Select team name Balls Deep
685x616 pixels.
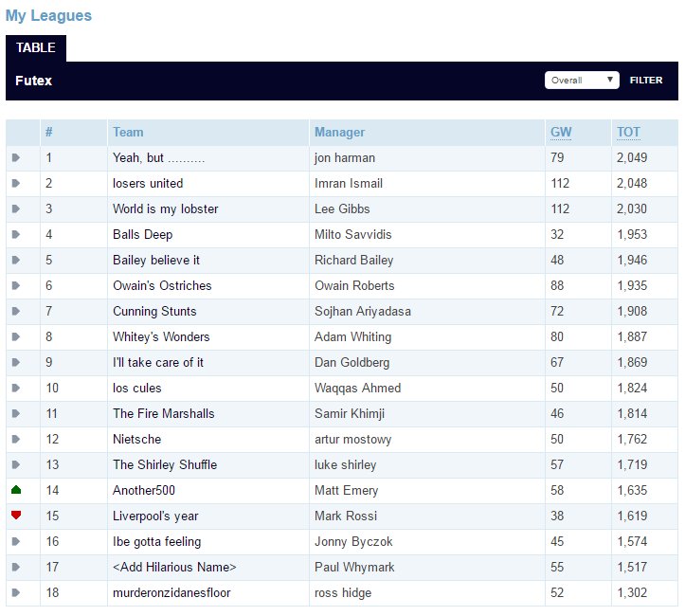tap(142, 235)
